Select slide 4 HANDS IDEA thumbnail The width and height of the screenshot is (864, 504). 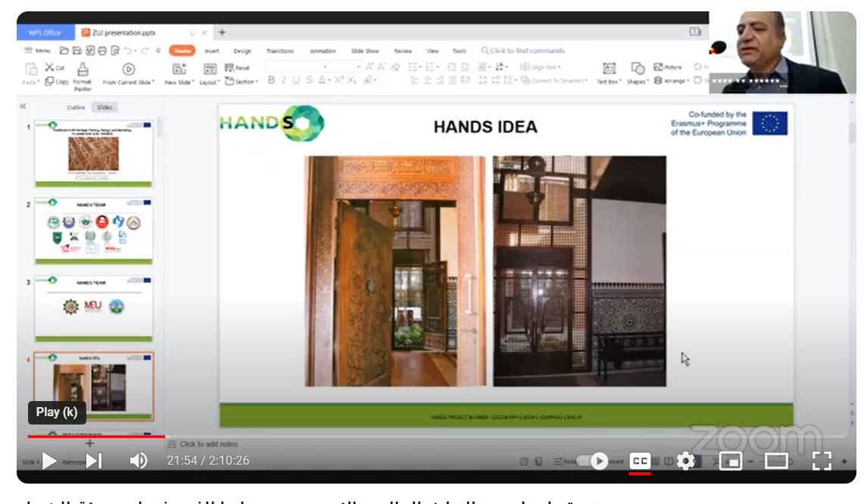[93, 387]
